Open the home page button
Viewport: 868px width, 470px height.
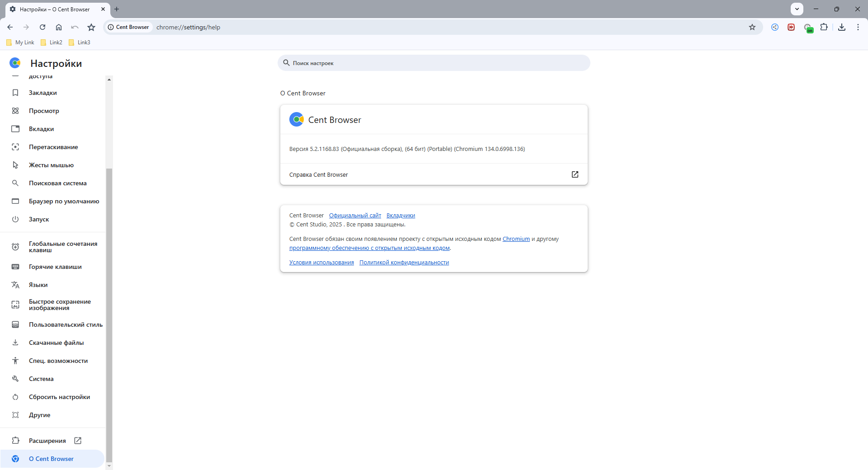59,27
